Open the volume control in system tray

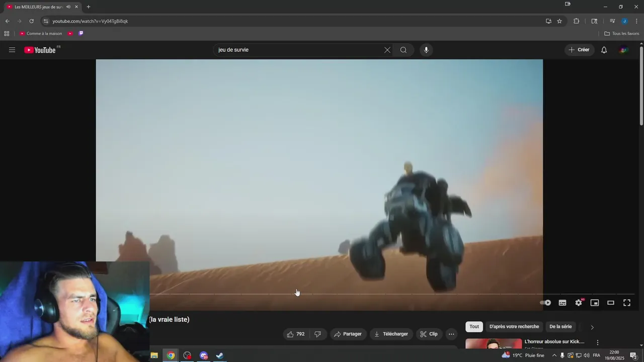[x=587, y=355]
